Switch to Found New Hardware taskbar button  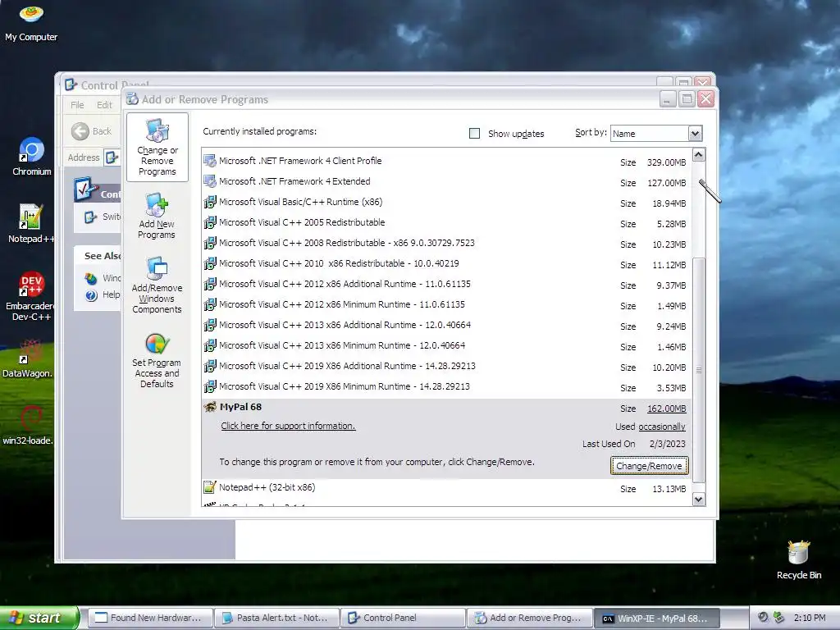click(150, 618)
